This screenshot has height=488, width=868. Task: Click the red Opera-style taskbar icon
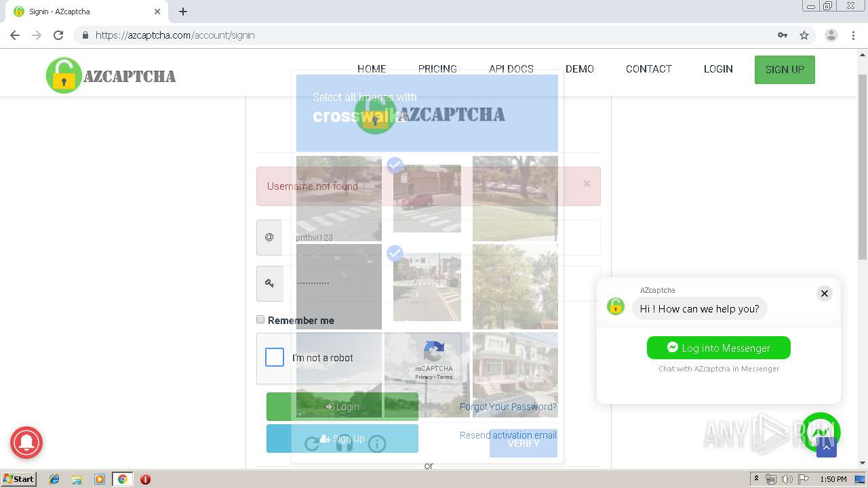[145, 479]
